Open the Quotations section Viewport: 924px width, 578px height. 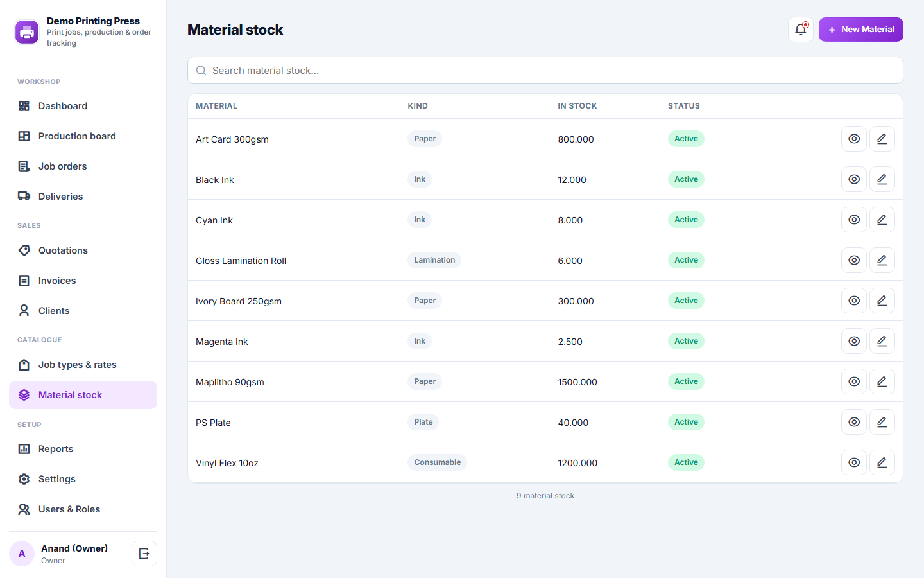(x=83, y=250)
